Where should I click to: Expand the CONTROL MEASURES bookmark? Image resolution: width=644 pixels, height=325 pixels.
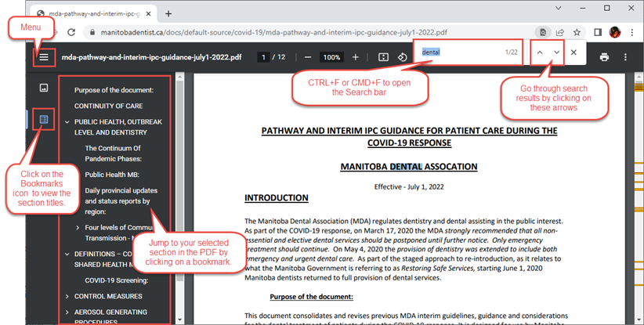[67, 296]
